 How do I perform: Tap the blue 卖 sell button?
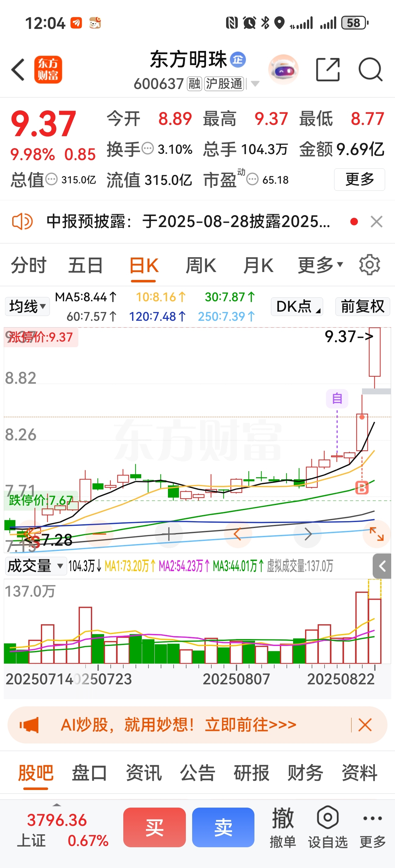click(x=223, y=827)
